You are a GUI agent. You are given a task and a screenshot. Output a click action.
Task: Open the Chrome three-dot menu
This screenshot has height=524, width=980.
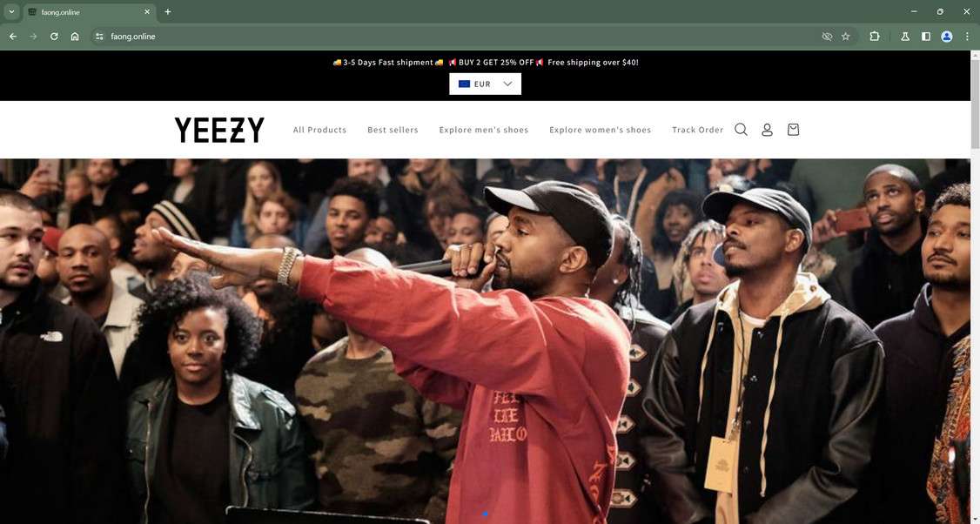[x=967, y=37]
